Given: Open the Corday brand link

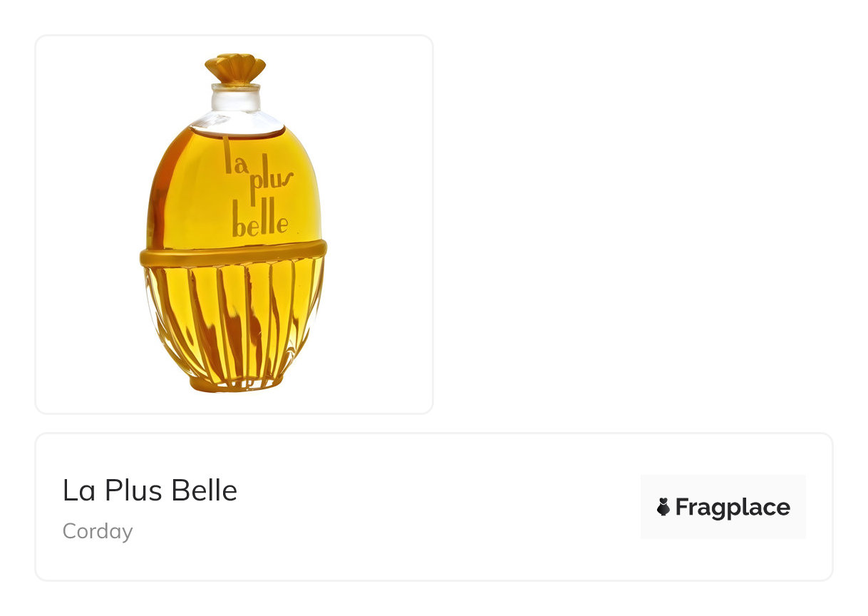Looking at the screenshot, I should point(98,531).
